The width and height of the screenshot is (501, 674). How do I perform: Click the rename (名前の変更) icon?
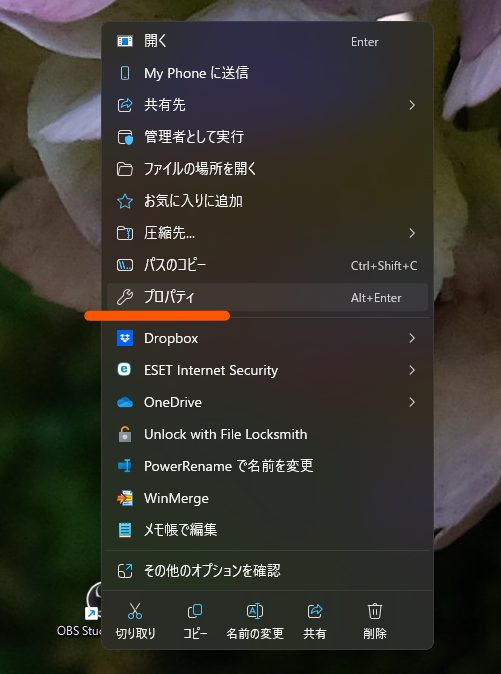[x=255, y=611]
